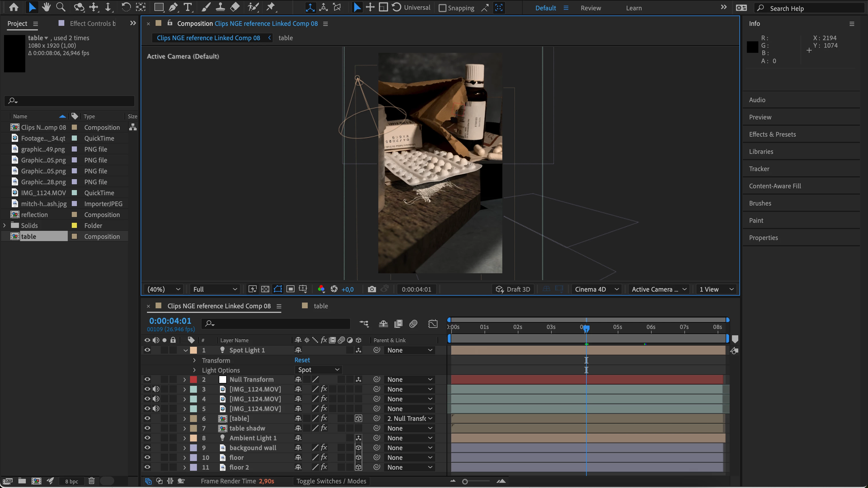Pick the Clone Stamp tool
Screen dimensions: 868x488
[x=220, y=7]
